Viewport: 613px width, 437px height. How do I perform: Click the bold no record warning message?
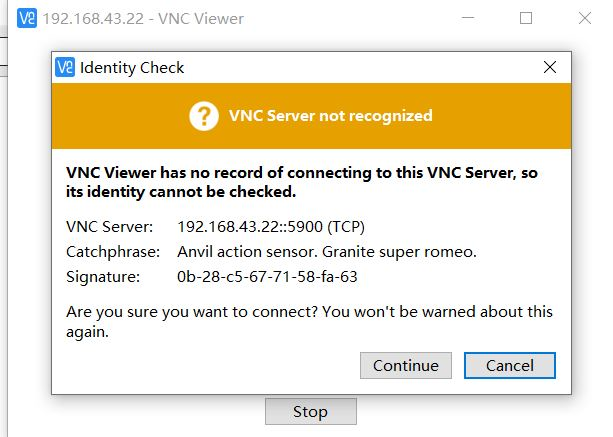[302, 182]
